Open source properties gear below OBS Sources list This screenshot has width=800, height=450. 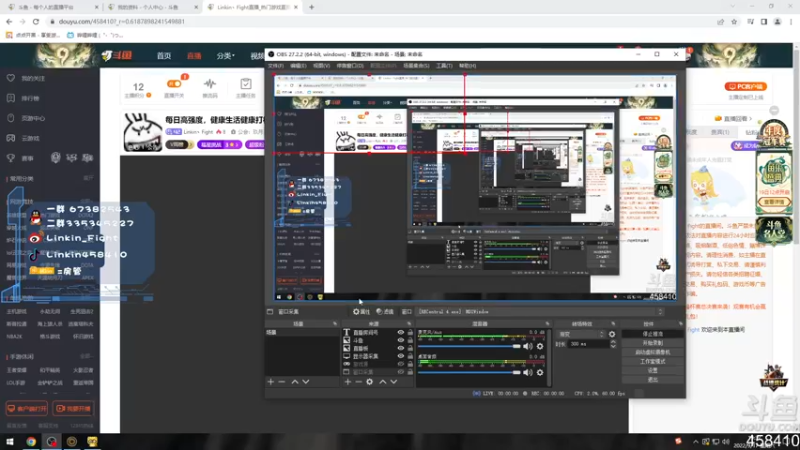tap(370, 382)
